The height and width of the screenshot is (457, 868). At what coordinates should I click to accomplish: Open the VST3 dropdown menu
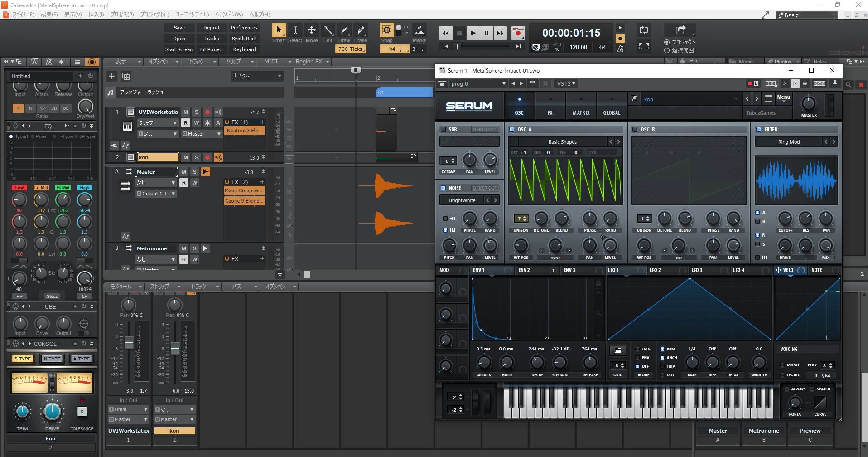(566, 83)
